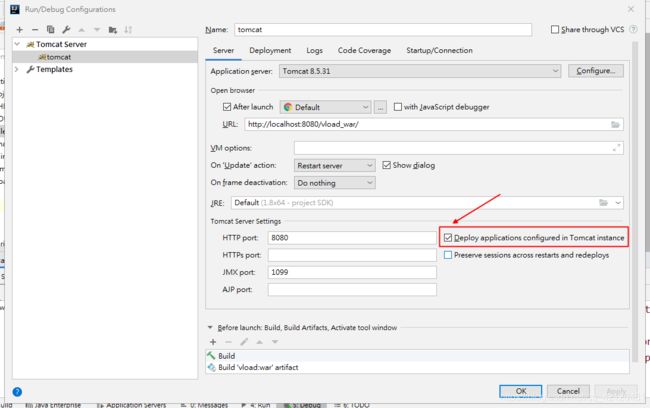Move before launch task down

[275, 342]
